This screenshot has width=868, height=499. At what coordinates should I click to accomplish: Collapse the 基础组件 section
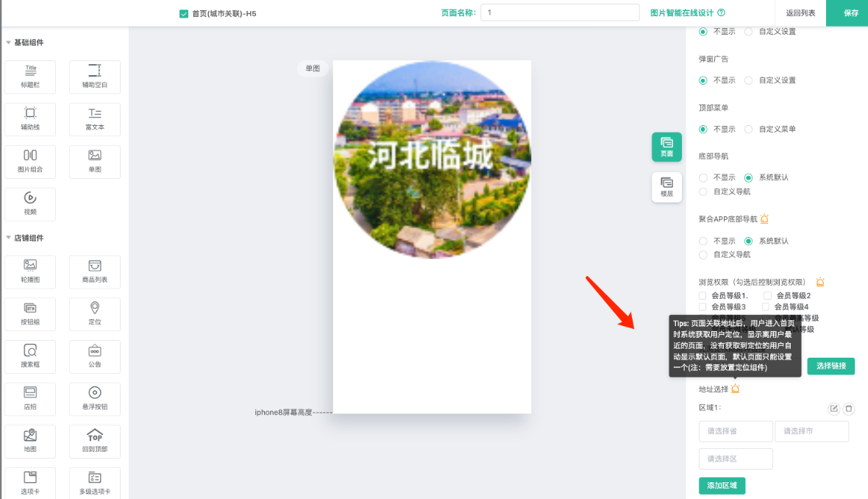point(9,43)
